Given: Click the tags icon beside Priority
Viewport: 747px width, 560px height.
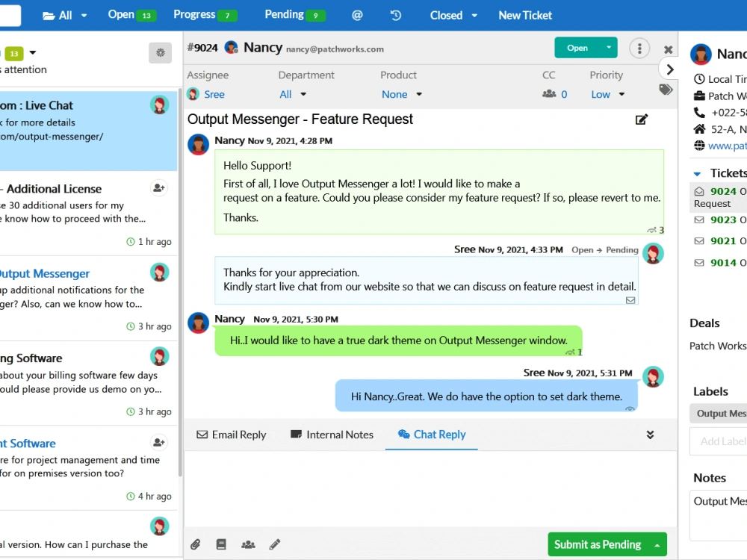Looking at the screenshot, I should click(x=666, y=90).
